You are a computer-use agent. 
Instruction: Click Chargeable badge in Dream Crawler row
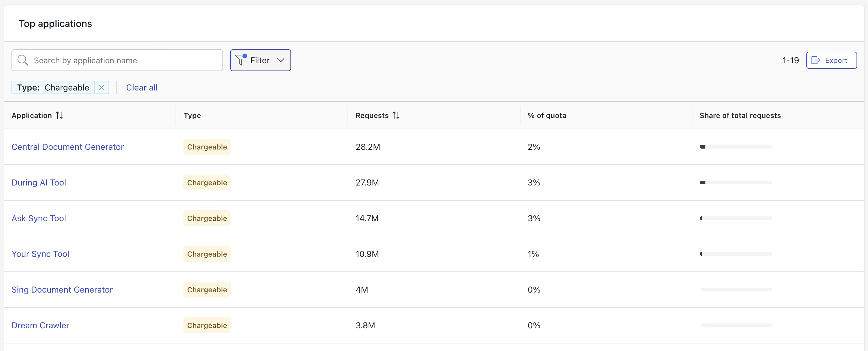(207, 325)
